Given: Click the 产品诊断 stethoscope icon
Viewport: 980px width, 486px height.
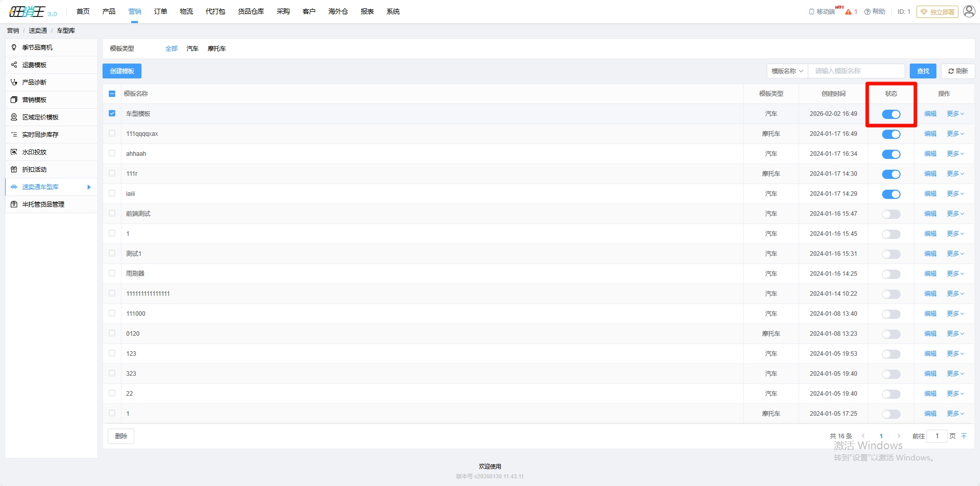Looking at the screenshot, I should (14, 82).
